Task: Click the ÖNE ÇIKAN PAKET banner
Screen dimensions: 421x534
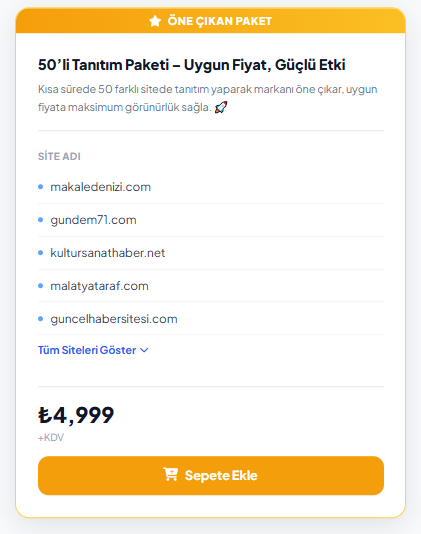Action: [210, 21]
